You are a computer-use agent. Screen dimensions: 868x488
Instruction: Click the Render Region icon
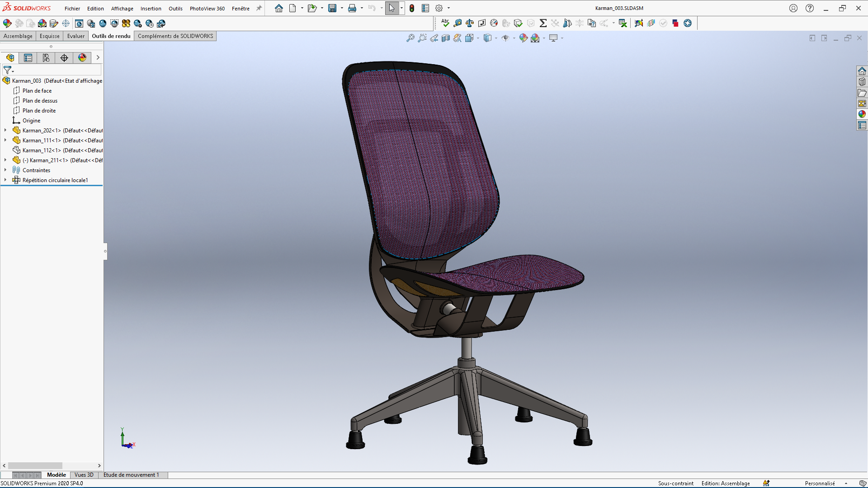click(x=114, y=23)
